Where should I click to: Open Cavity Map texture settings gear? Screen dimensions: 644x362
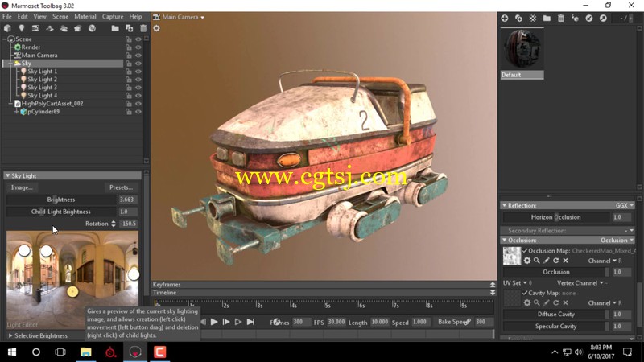tap(527, 303)
